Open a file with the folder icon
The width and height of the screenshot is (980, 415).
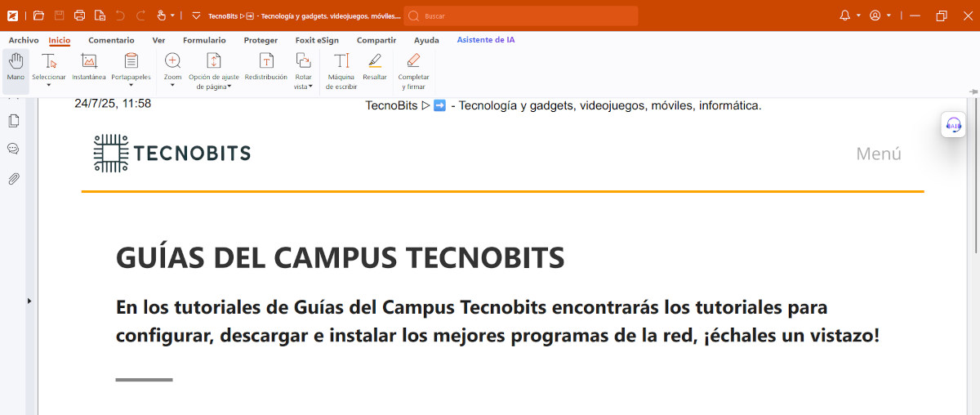[x=39, y=16]
